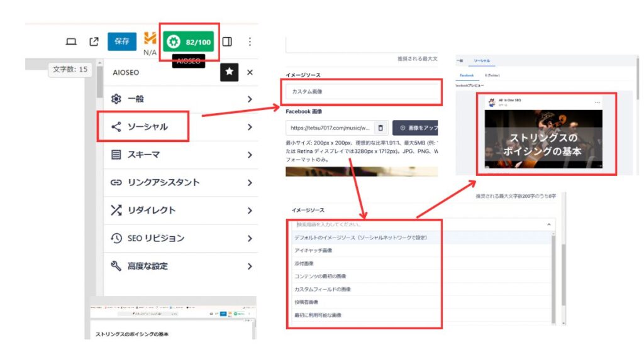The width and height of the screenshot is (644, 362).
Task: Expand the 高度な設定 section chevron
Action: 250,266
